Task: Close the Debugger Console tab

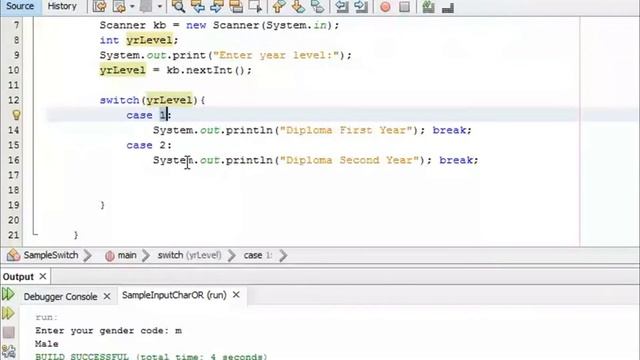Action: (x=107, y=296)
